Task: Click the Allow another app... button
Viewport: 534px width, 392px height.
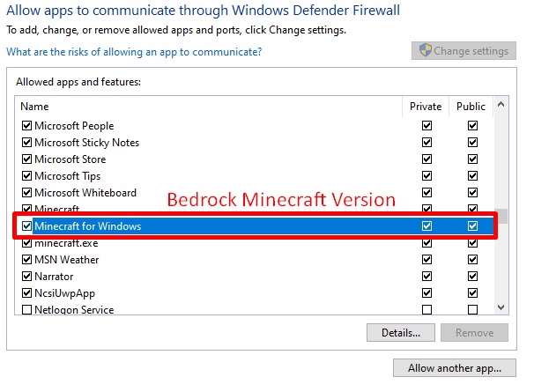Action: point(455,367)
